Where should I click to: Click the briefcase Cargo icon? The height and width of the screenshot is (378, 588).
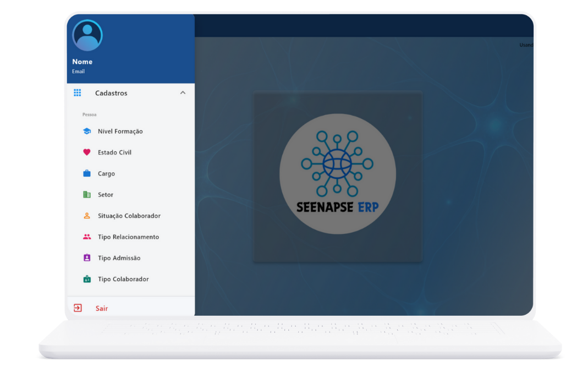click(87, 174)
